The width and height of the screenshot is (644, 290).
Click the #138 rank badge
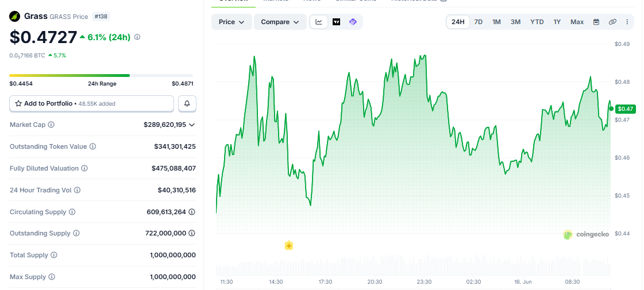[101, 17]
